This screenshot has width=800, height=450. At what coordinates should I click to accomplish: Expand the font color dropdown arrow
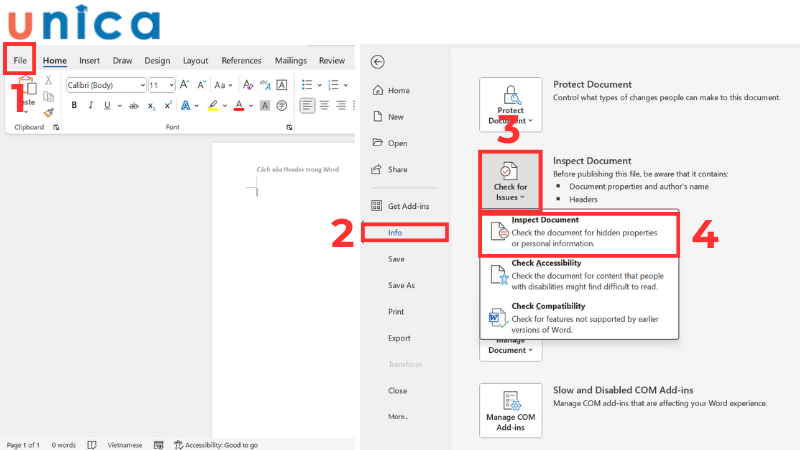coord(251,106)
